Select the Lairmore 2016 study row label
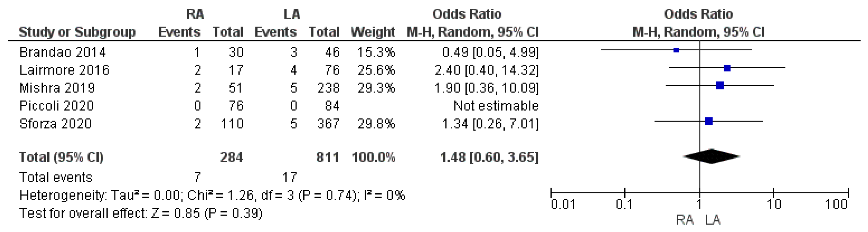This screenshot has height=232, width=868. coord(64,70)
